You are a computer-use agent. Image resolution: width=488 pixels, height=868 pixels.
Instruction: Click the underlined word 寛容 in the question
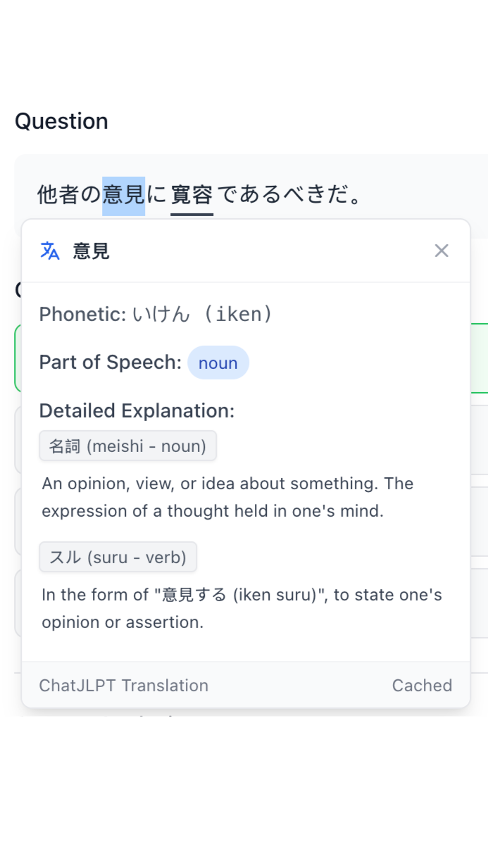(x=192, y=195)
